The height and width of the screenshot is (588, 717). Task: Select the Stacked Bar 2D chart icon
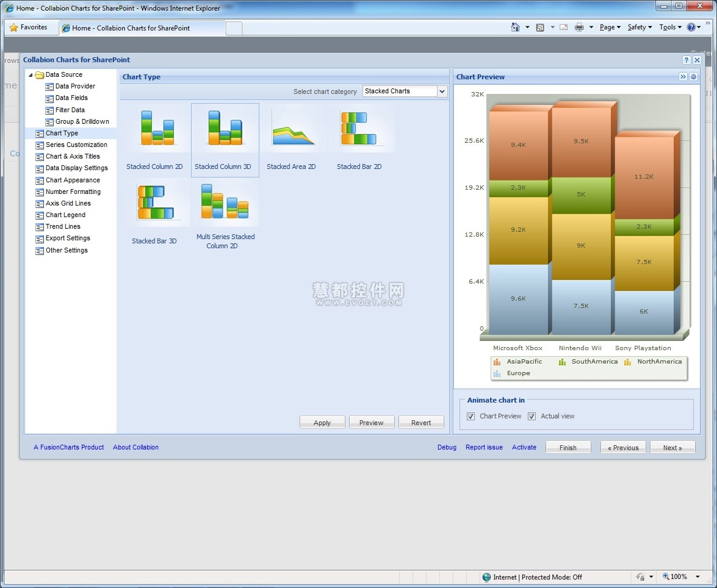[359, 128]
